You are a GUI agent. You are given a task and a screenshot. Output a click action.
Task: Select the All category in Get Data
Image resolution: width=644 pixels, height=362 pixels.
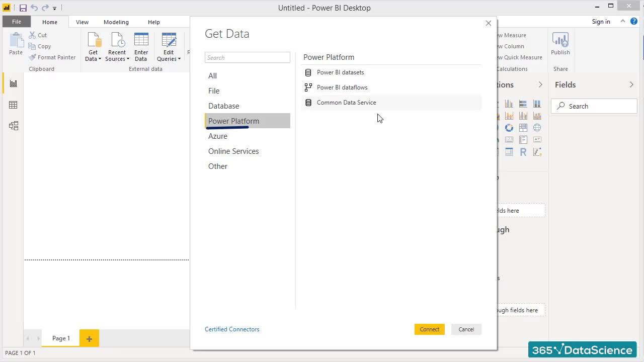pos(248,76)
